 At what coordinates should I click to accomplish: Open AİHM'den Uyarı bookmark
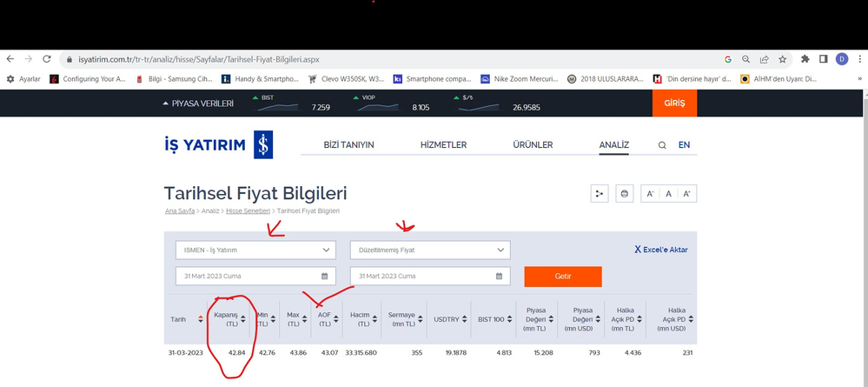[779, 79]
